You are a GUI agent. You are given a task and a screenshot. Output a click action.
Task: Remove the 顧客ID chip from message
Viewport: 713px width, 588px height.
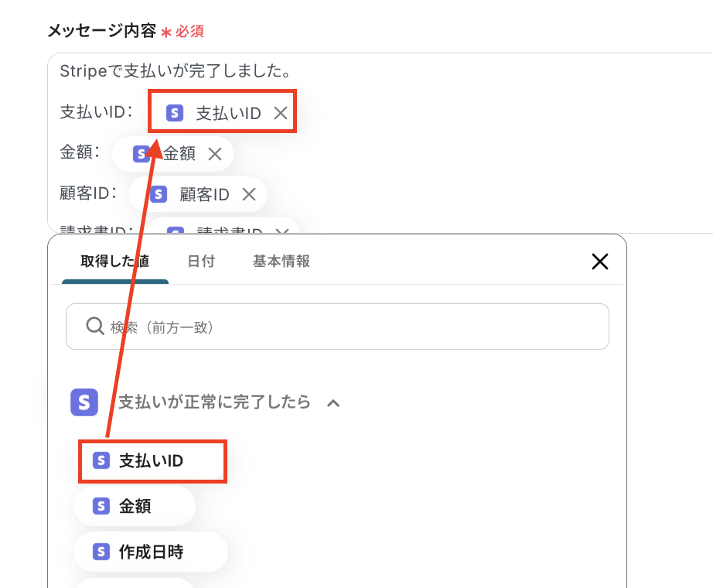pyautogui.click(x=249, y=194)
